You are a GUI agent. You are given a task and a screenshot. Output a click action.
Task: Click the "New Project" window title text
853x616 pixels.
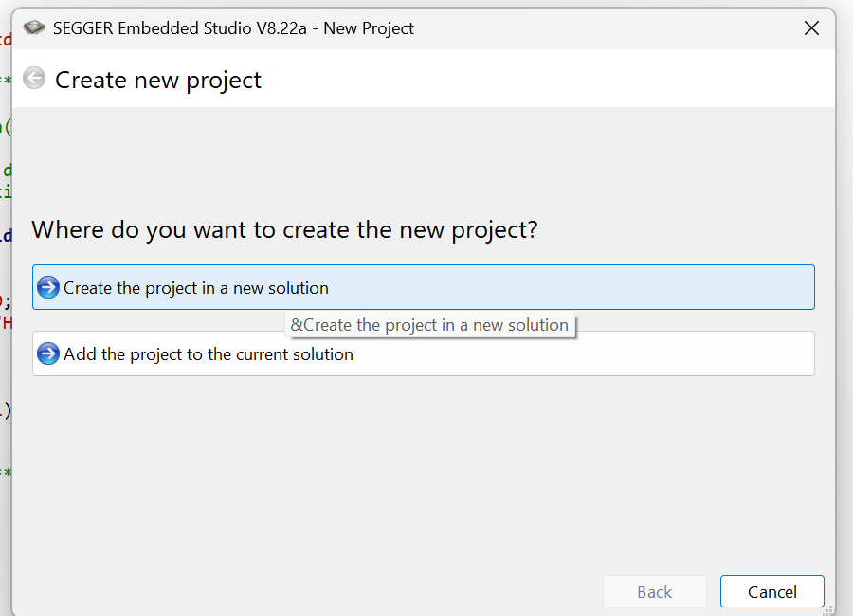click(369, 28)
